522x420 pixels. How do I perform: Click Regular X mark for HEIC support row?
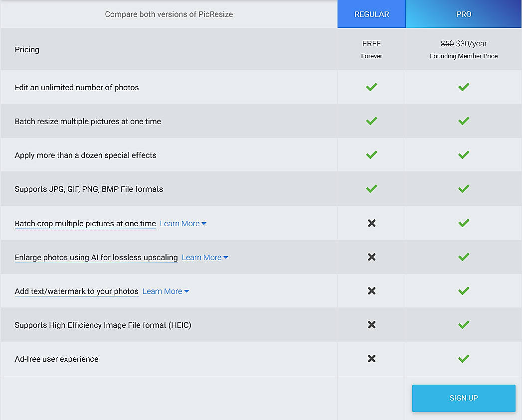[x=371, y=325]
